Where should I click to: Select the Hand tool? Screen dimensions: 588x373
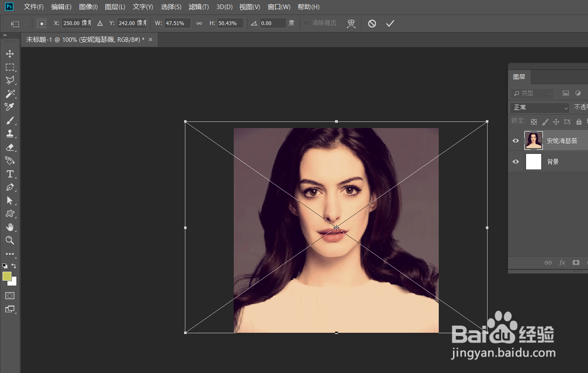(x=10, y=227)
